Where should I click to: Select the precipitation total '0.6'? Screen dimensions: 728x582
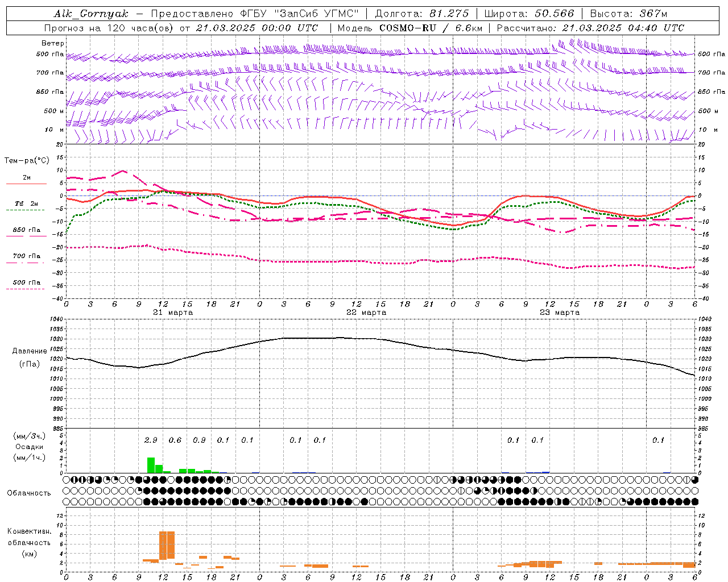pyautogui.click(x=175, y=440)
